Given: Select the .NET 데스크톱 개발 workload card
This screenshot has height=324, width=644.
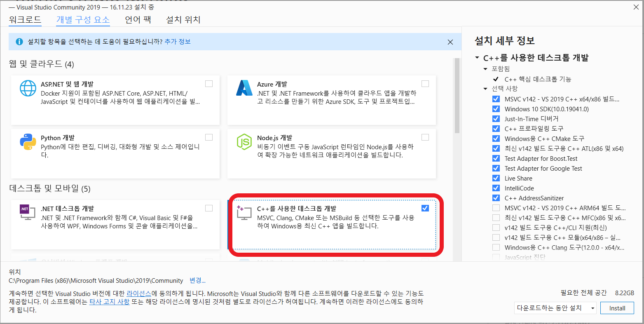Looking at the screenshot, I should (115, 225).
